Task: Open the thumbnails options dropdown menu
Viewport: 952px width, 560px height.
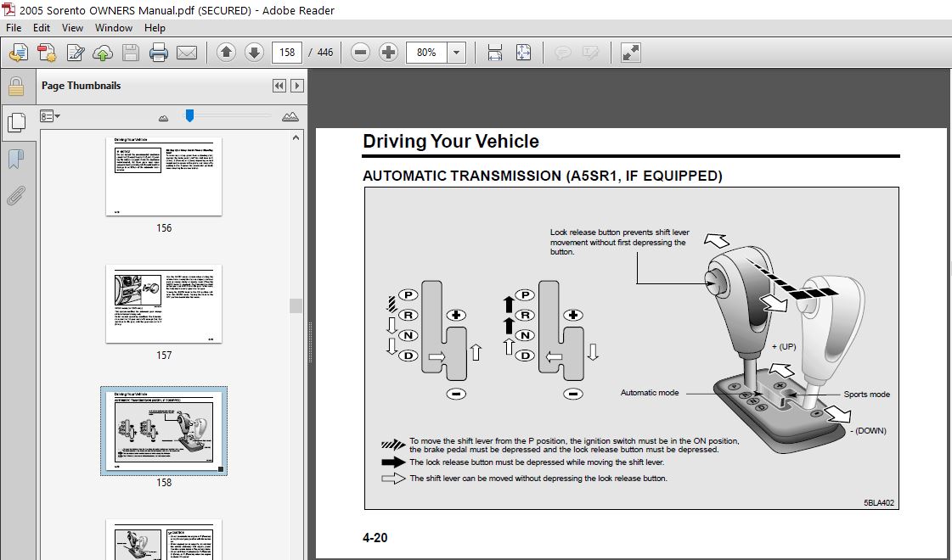Action: tap(50, 116)
